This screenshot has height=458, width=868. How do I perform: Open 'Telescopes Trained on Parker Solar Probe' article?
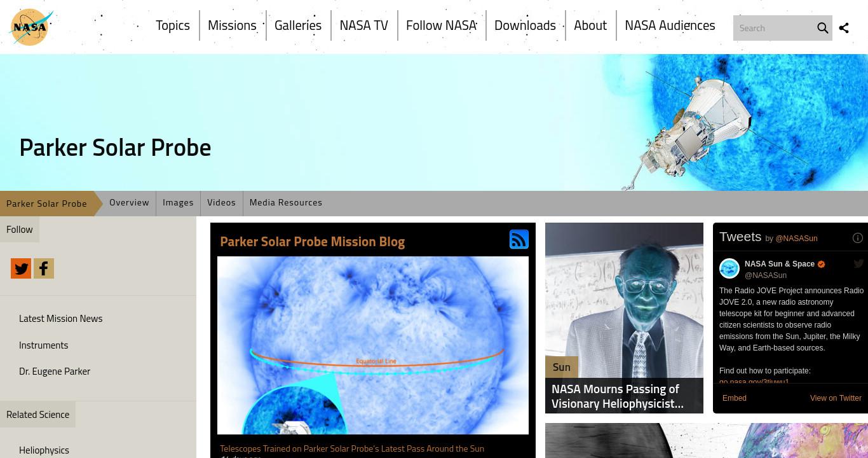[x=352, y=448]
